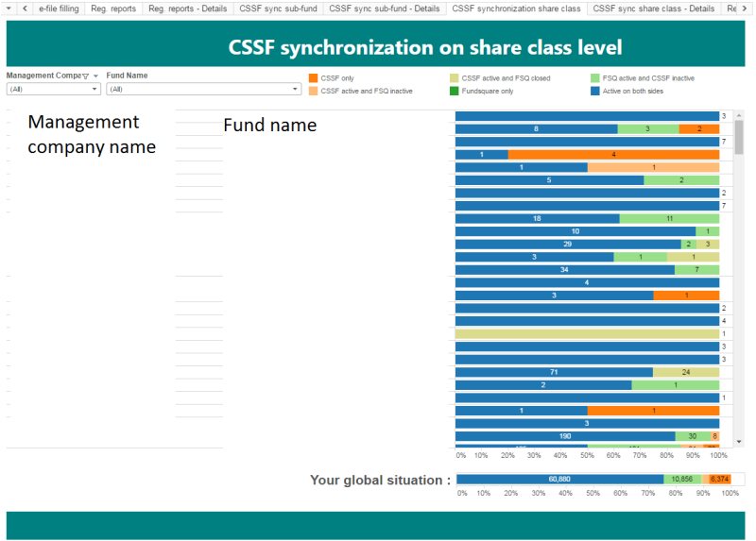Click the bar segment labeled 71
Viewport: 756px width, 541px height.
click(x=554, y=372)
